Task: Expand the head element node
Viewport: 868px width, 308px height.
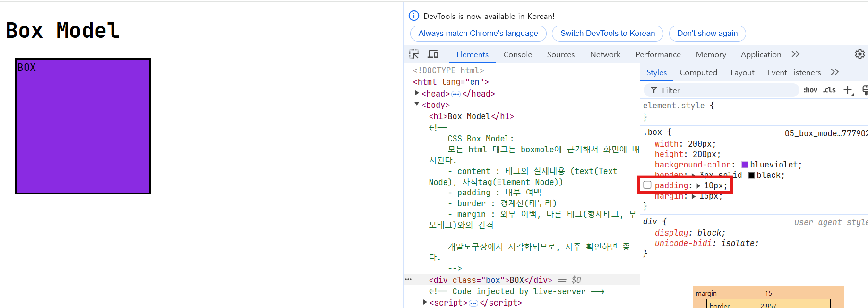Action: (x=417, y=93)
